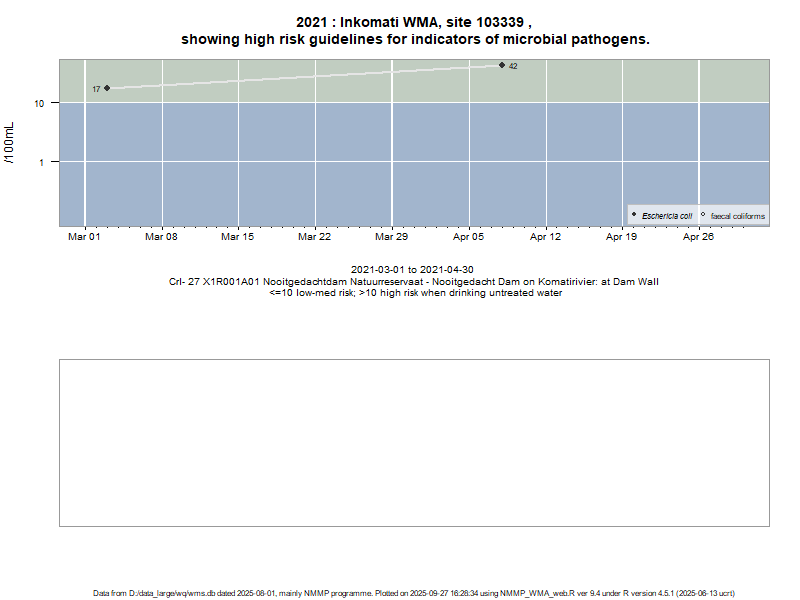Select the Apr 19 date tick label
The image size is (800, 600).
click(622, 237)
